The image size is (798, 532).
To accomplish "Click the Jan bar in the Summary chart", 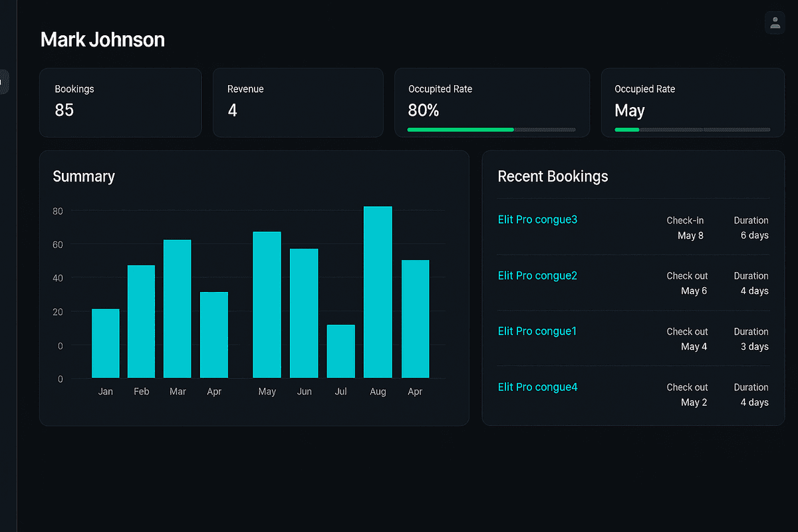I will click(106, 342).
